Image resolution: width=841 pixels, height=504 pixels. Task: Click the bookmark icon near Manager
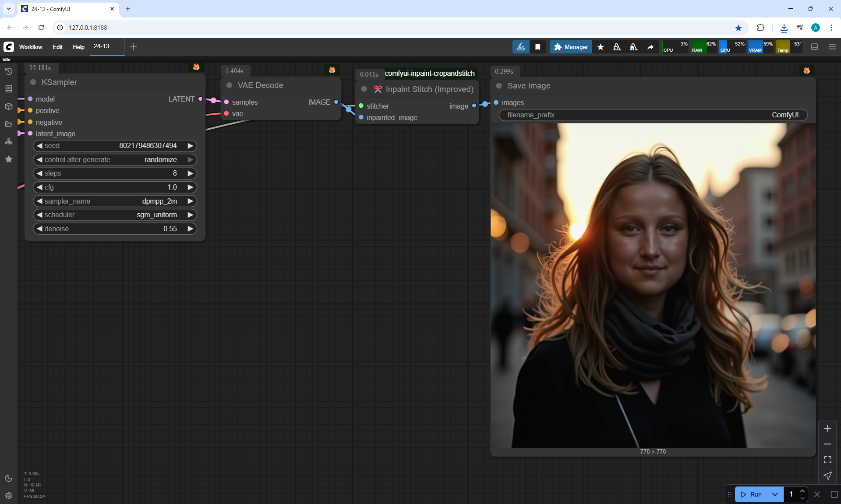[x=538, y=47]
